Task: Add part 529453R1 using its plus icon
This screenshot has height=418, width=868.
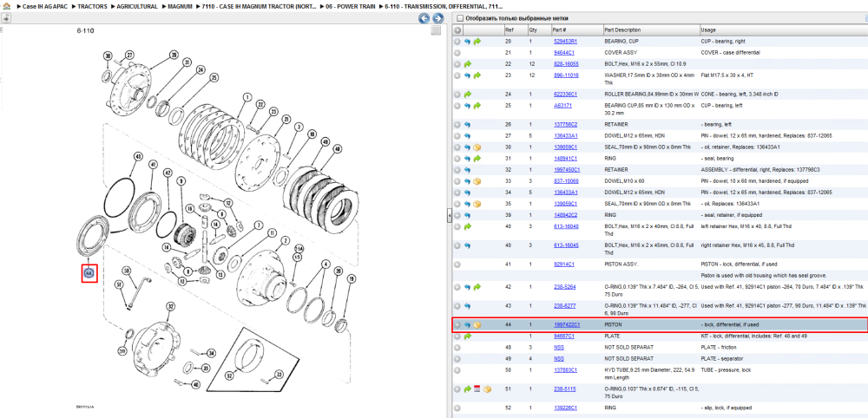Action: [457, 42]
